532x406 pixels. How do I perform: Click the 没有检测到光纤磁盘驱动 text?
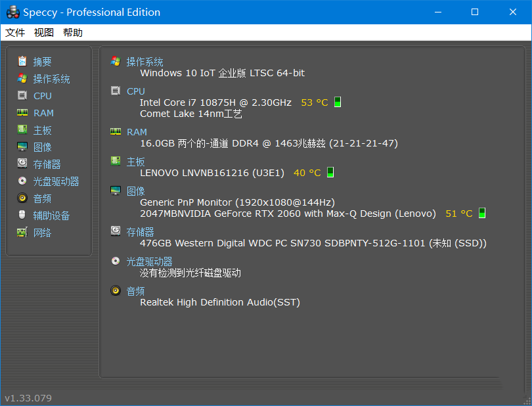190,273
